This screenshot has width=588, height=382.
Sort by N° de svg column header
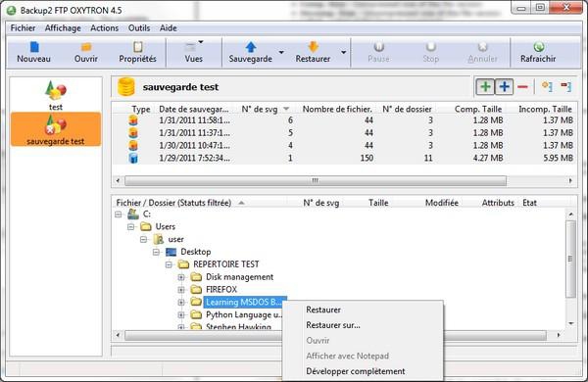point(266,109)
